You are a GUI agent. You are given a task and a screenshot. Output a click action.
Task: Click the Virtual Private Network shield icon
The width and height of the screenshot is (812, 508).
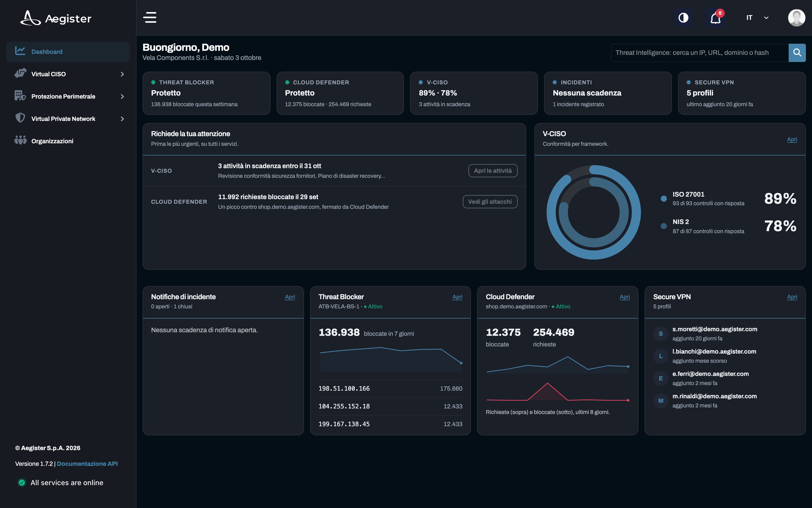(21, 118)
